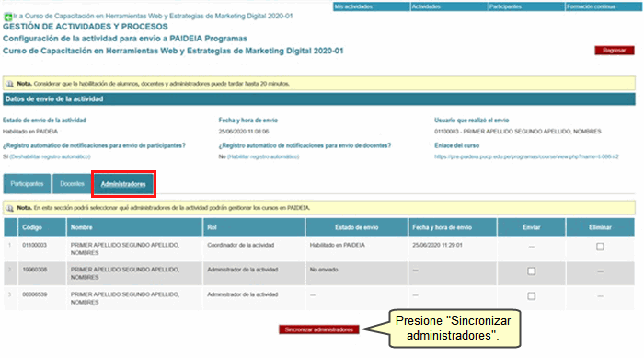Click the 'Enlace del curso' label
Viewport: 644px width, 358px height.
(456, 145)
